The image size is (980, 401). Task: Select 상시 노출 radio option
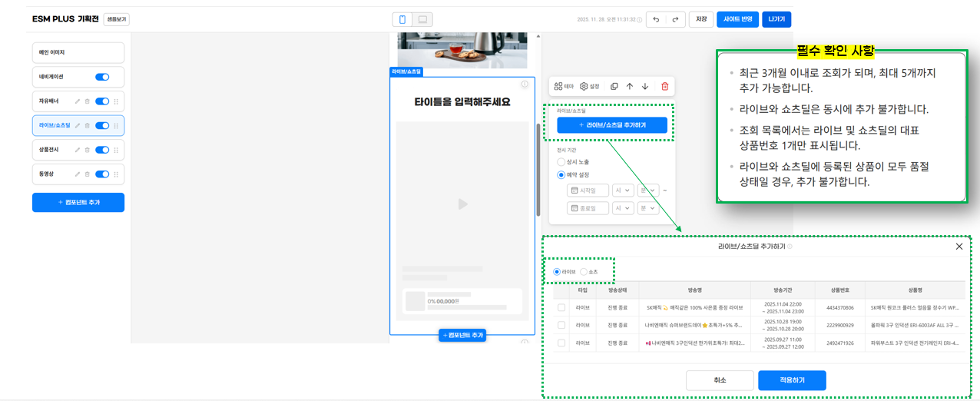pos(561,162)
